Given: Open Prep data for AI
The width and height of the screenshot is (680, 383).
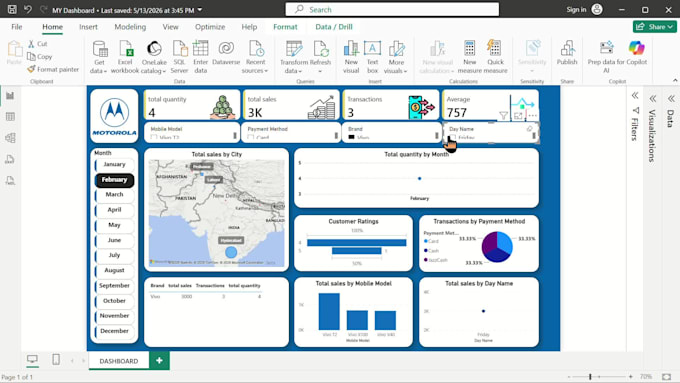Looking at the screenshot, I should [606, 57].
